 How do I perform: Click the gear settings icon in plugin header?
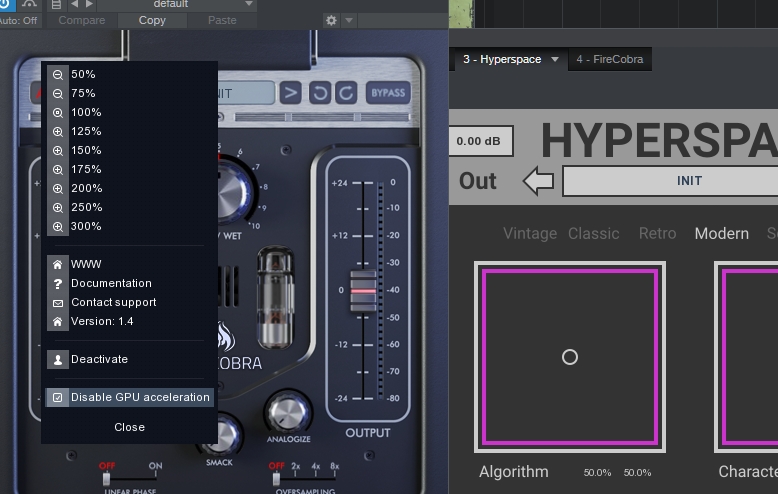click(x=332, y=20)
